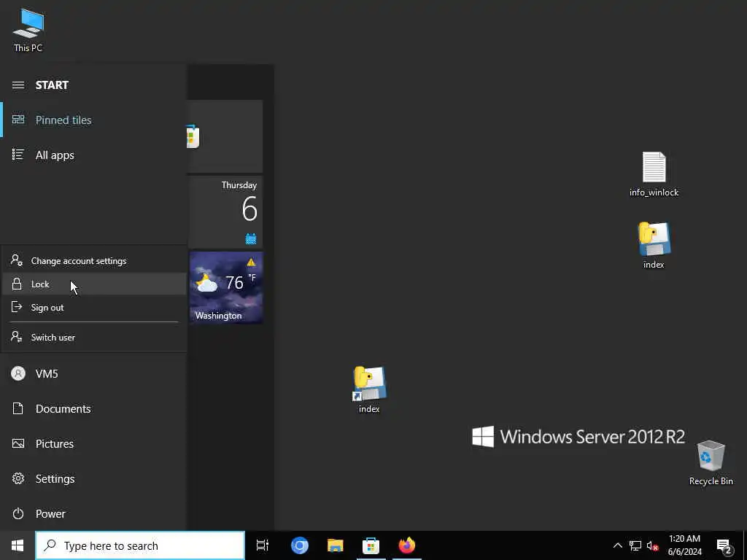Image resolution: width=747 pixels, height=560 pixels.
Task: Open the Washington weather tile
Action: click(226, 287)
